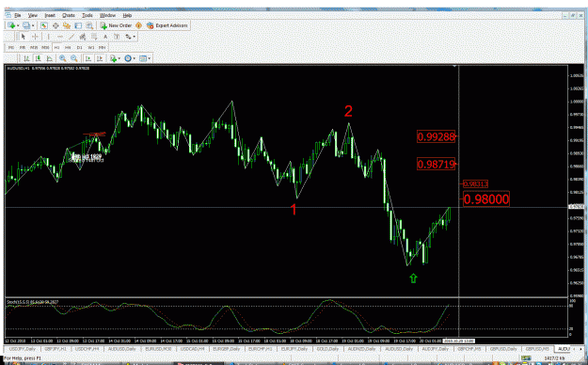Switch to the USDJPY,Daily chart tab

coord(23,349)
